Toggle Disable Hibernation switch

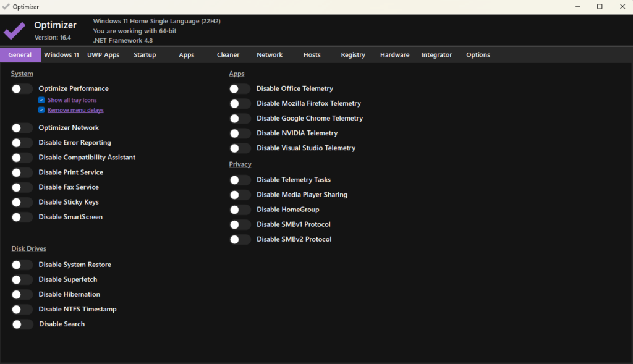(22, 295)
